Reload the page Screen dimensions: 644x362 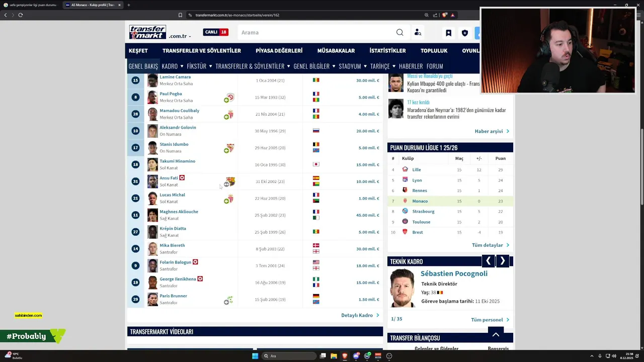(20, 15)
